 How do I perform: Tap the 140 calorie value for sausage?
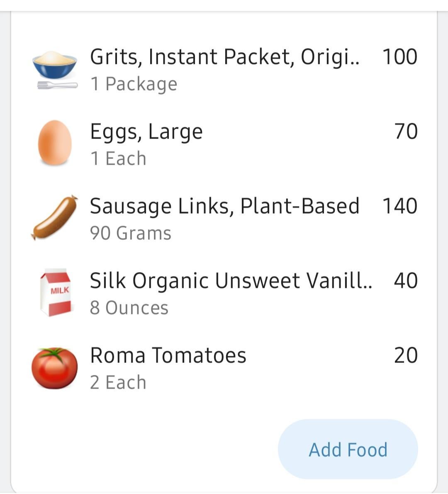400,206
